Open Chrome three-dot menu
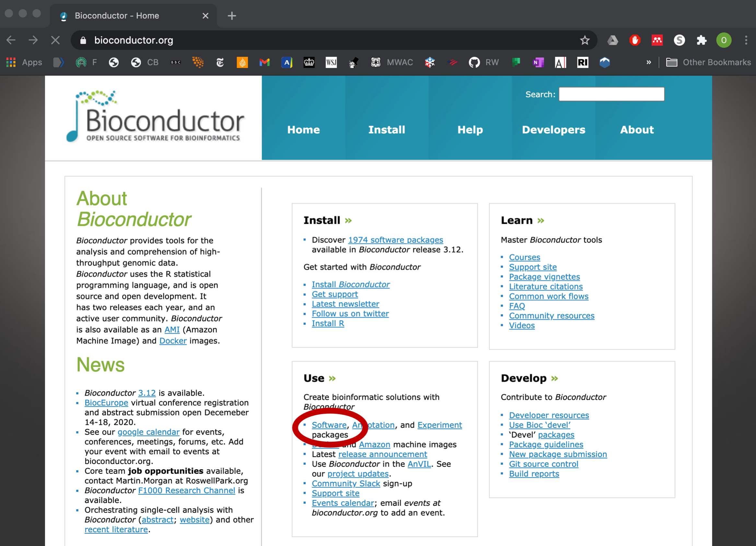756x546 pixels. click(746, 40)
